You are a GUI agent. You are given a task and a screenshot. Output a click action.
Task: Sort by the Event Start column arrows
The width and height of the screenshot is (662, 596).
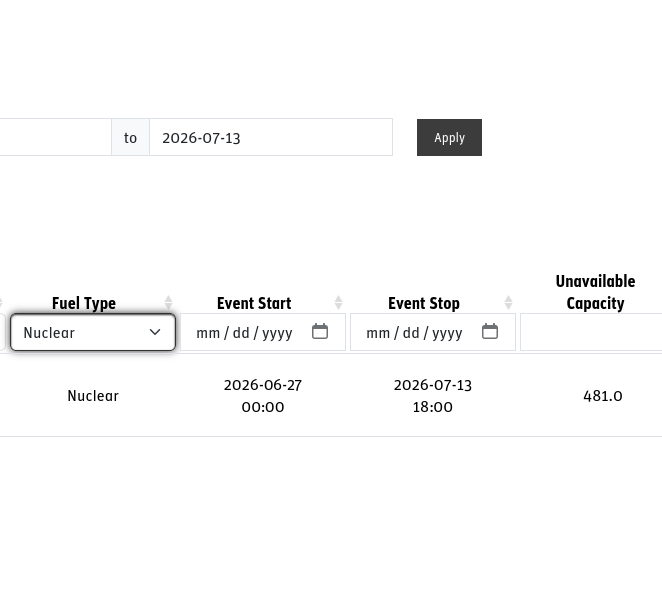tap(338, 303)
